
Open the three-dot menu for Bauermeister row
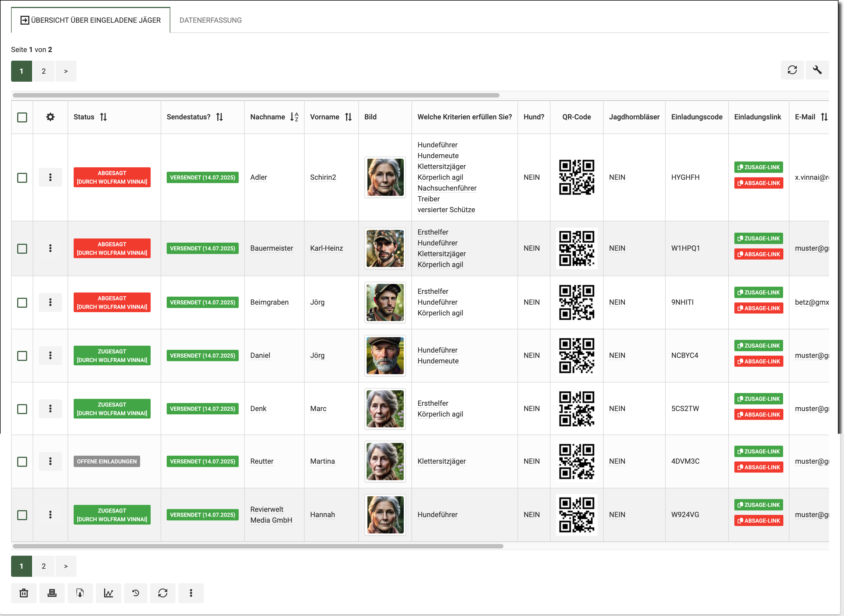tap(50, 248)
